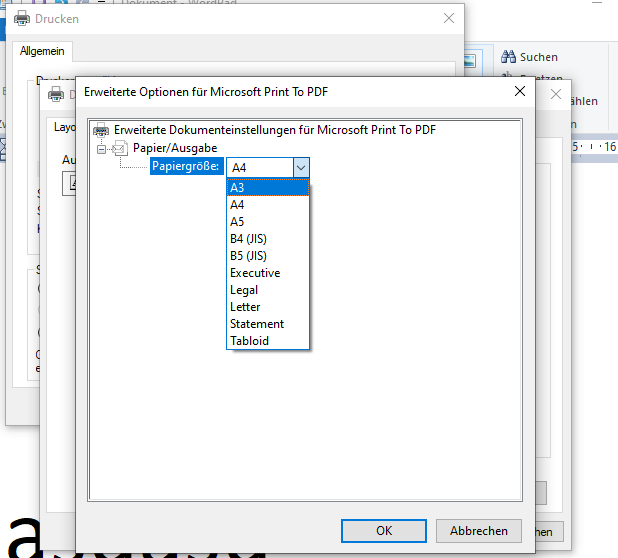The height and width of the screenshot is (558, 618).
Task: Click Suchen in the WordPad ribbon
Action: (538, 58)
